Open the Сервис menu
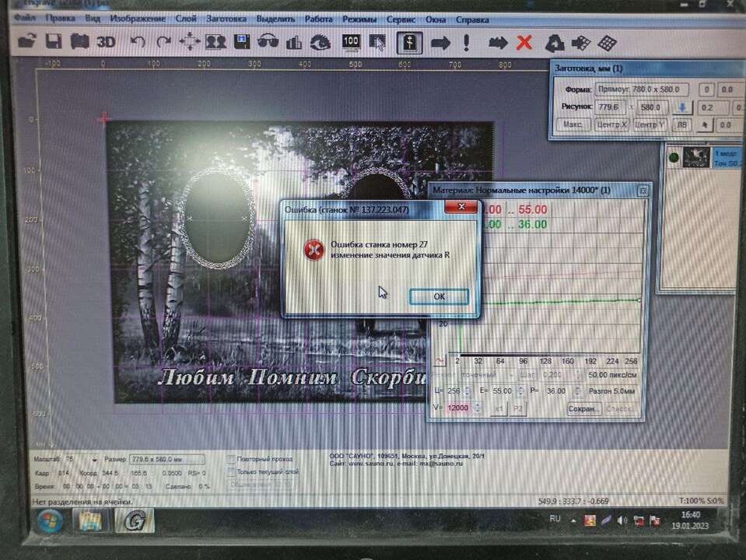This screenshot has height=560, width=746. pyautogui.click(x=400, y=18)
